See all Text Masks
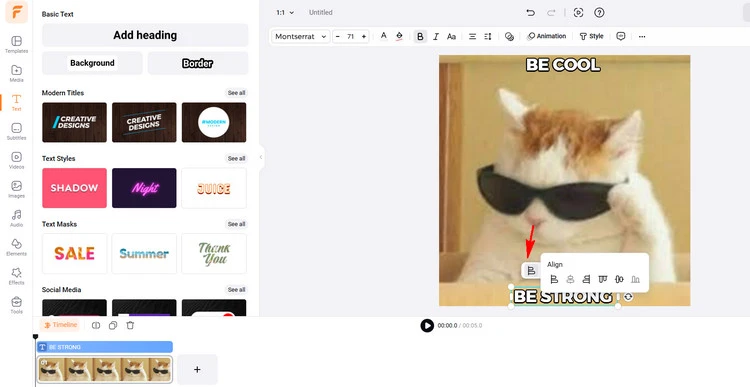The width and height of the screenshot is (750, 387). point(236,224)
